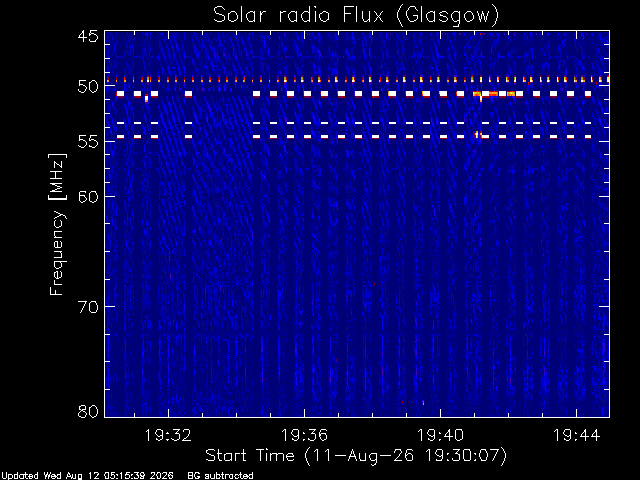This screenshot has height=480, width=640.
Task: Click the 55 MHz frequency axis label
Action: [x=88, y=142]
